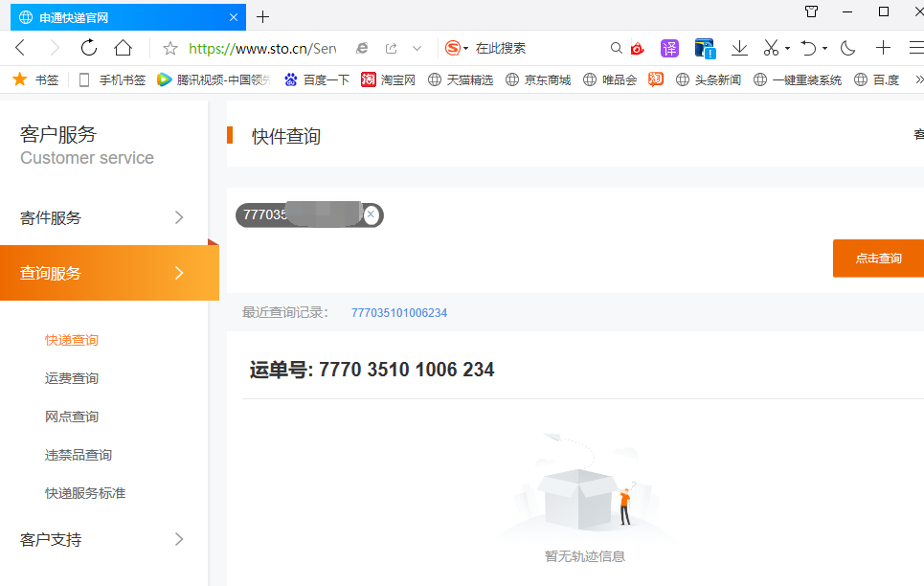Select 网点查询 in the sidebar menu

pos(72,417)
